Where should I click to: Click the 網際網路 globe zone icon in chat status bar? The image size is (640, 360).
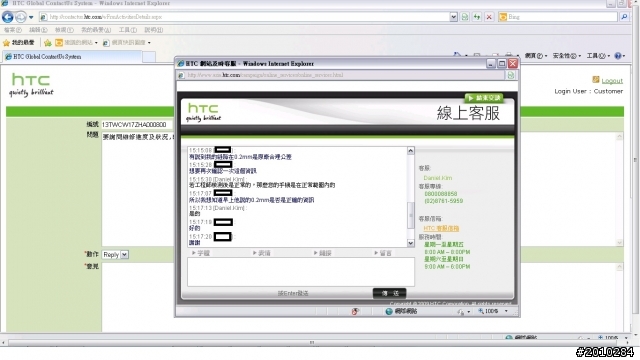pyautogui.click(x=389, y=311)
